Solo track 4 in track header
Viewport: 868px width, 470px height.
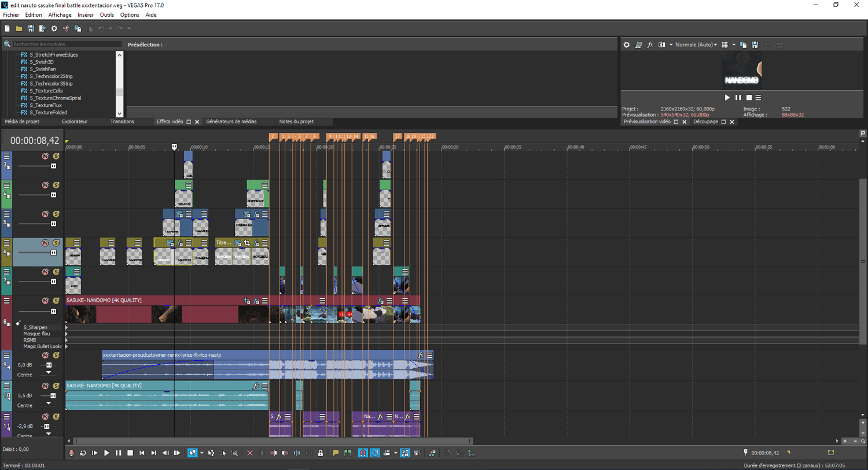point(56,185)
